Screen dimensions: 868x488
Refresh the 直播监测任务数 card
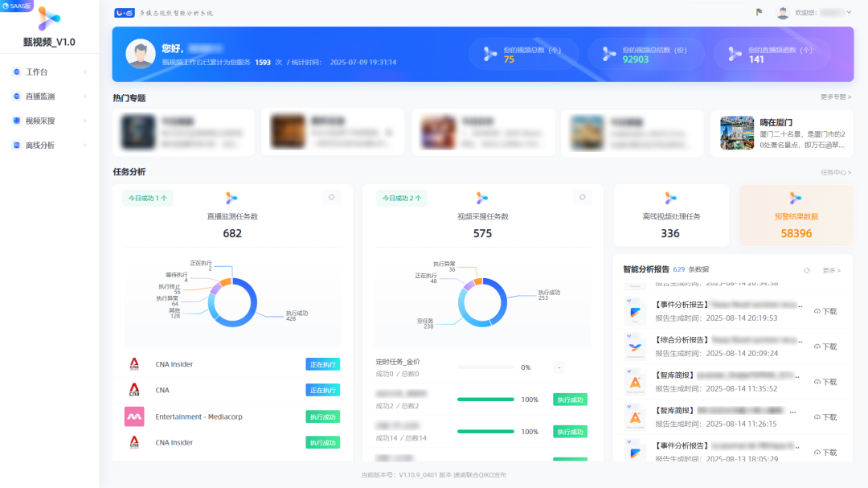[330, 197]
